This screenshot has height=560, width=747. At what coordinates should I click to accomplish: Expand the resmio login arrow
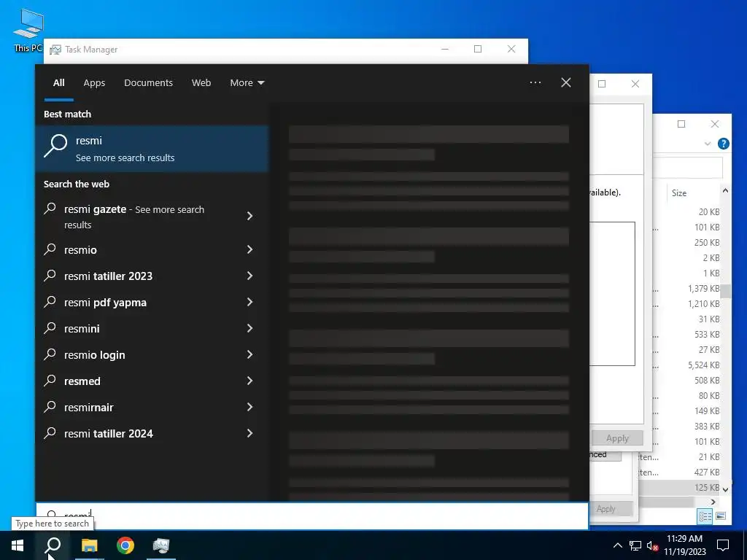point(250,354)
